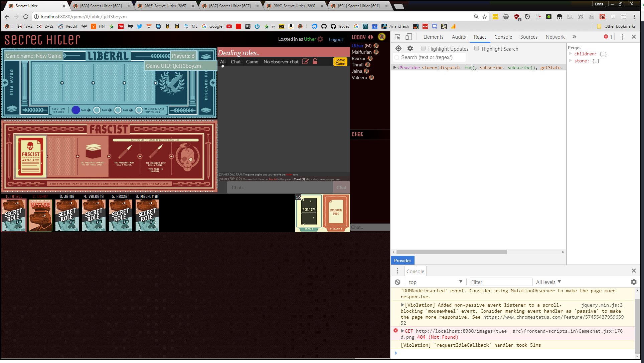
Task: Click the zoom magnifier in address bar
Action: [x=476, y=17]
